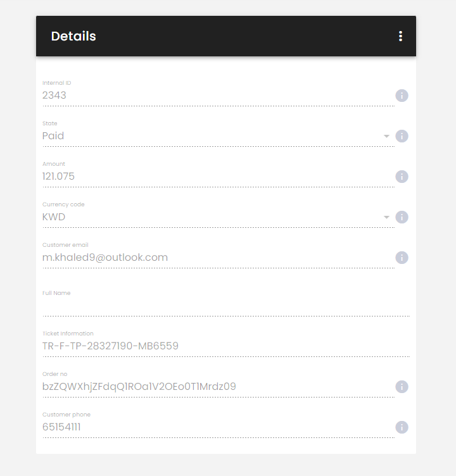Click the Internal ID field showing 2343
456x476 pixels.
218,96
